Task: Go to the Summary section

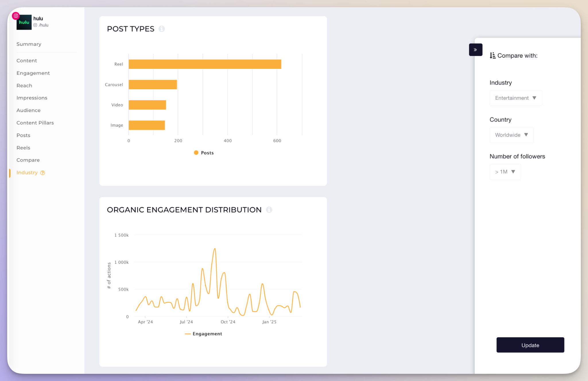Action: point(29,44)
